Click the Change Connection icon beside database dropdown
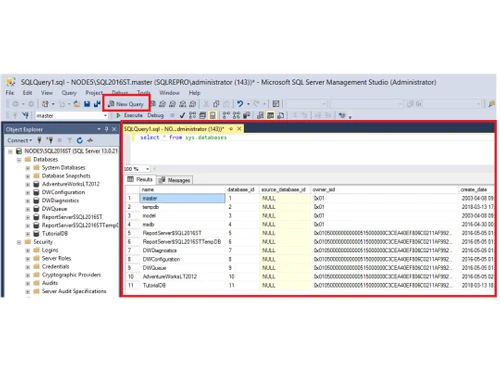The height and width of the screenshot is (375, 500). point(25,115)
